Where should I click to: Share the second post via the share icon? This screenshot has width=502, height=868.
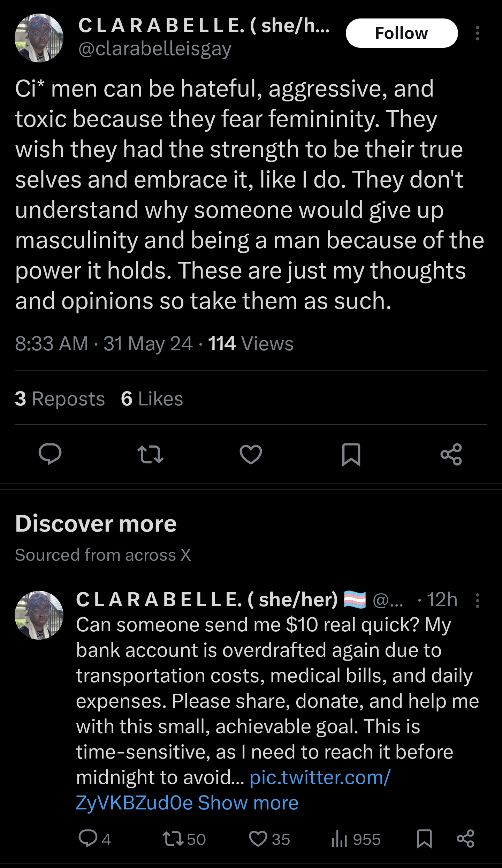465,839
